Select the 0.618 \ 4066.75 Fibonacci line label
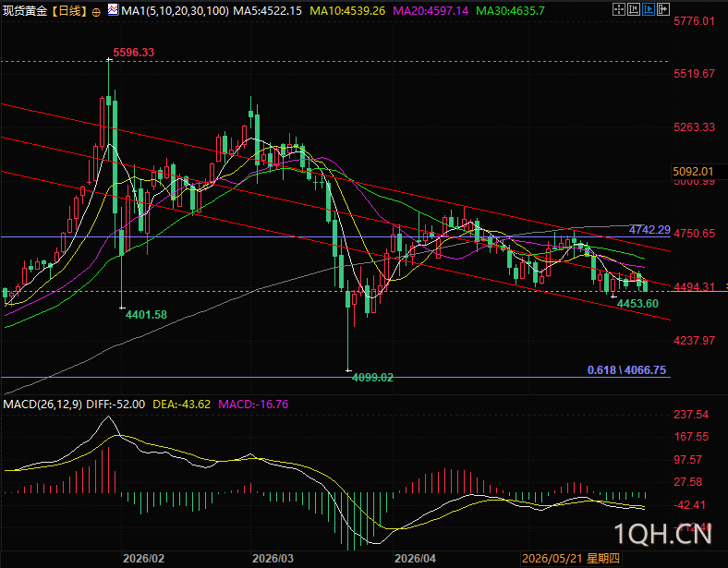728x568 pixels. [x=626, y=369]
